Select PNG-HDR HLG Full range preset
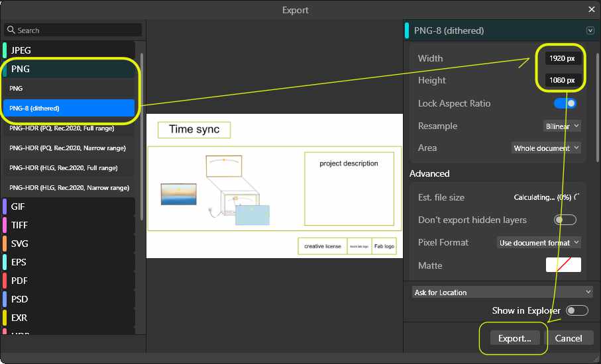Viewport: 601px width, 364px height. tap(69, 168)
